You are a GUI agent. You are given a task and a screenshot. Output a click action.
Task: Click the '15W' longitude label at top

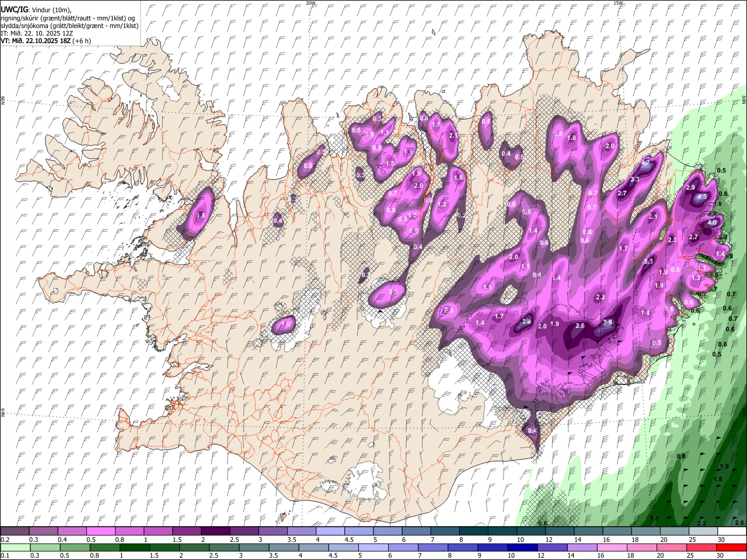(618, 3)
